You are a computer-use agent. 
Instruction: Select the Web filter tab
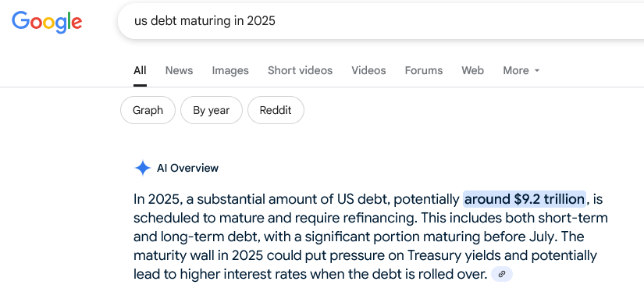(472, 70)
